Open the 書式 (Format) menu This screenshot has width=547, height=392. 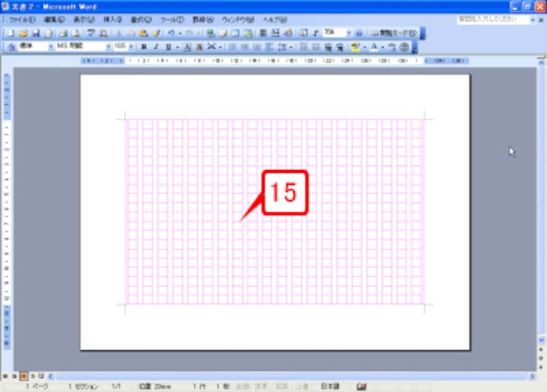[142, 20]
